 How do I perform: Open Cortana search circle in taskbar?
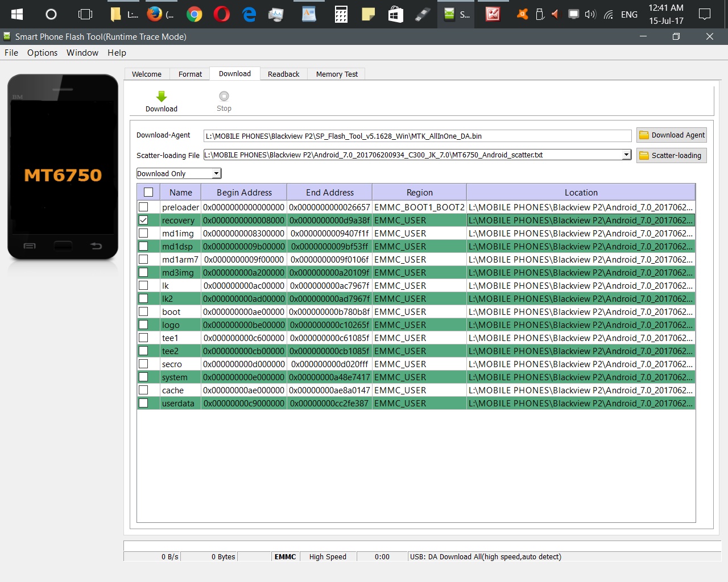click(51, 14)
